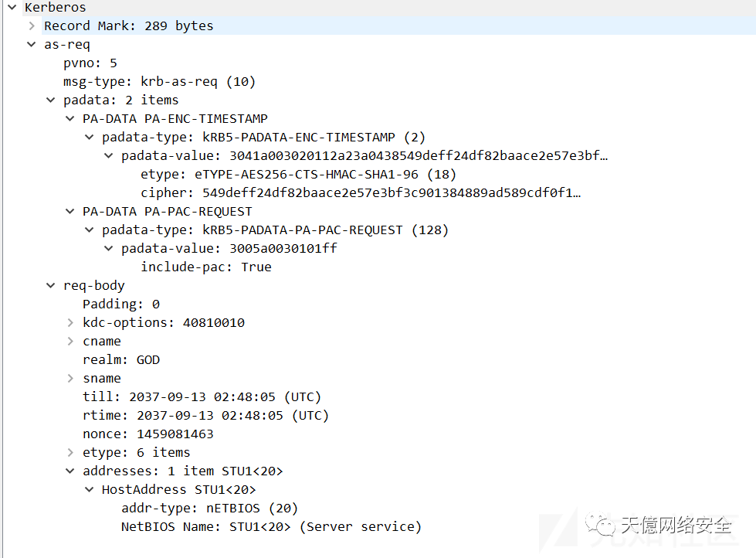Viewport: 756px width, 558px height.
Task: Expand the sname field
Action: pos(70,378)
